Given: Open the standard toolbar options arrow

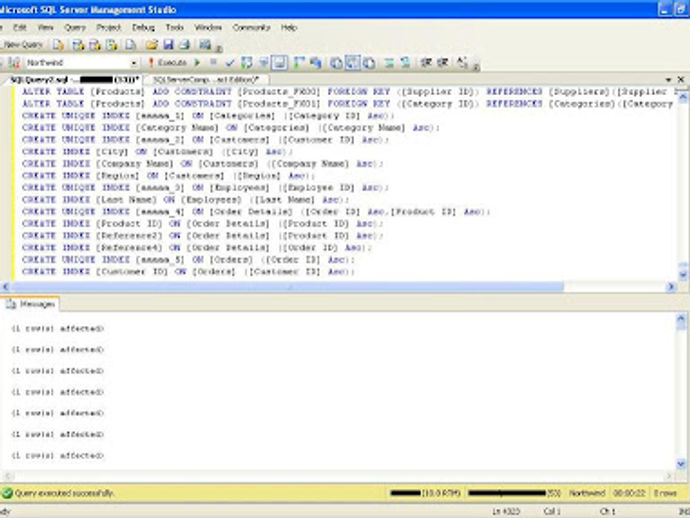Looking at the screenshot, I should point(219,48).
